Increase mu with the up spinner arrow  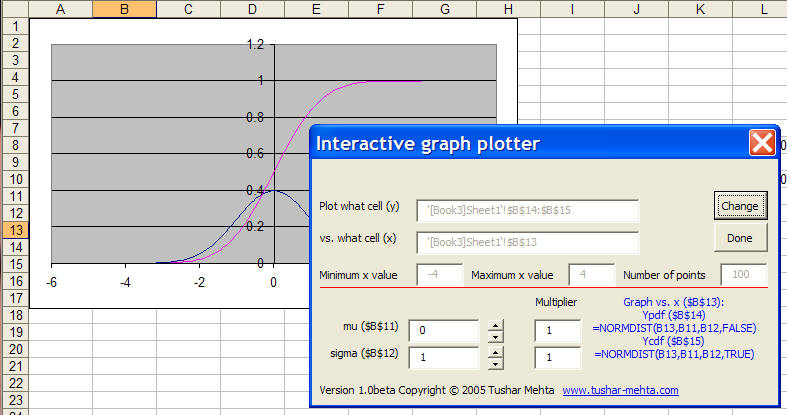click(494, 324)
